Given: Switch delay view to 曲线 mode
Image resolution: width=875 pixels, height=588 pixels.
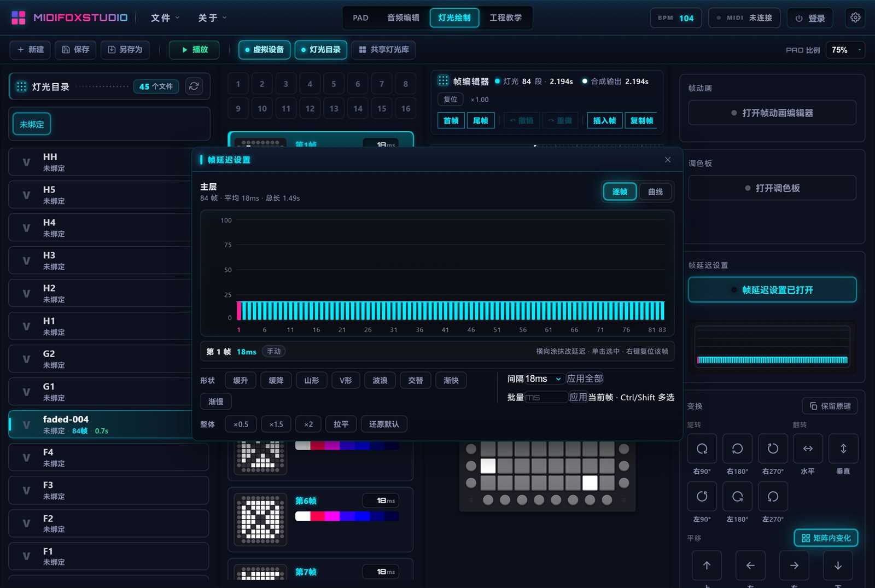Looking at the screenshot, I should click(x=655, y=191).
